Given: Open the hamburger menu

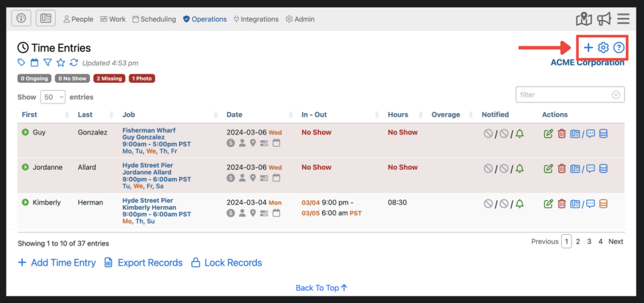Looking at the screenshot, I should click(623, 19).
